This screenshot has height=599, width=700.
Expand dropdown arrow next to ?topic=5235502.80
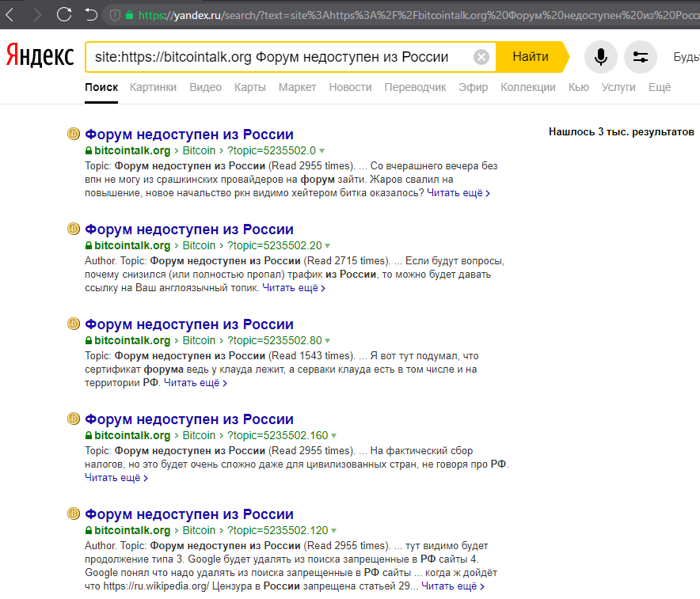(328, 341)
